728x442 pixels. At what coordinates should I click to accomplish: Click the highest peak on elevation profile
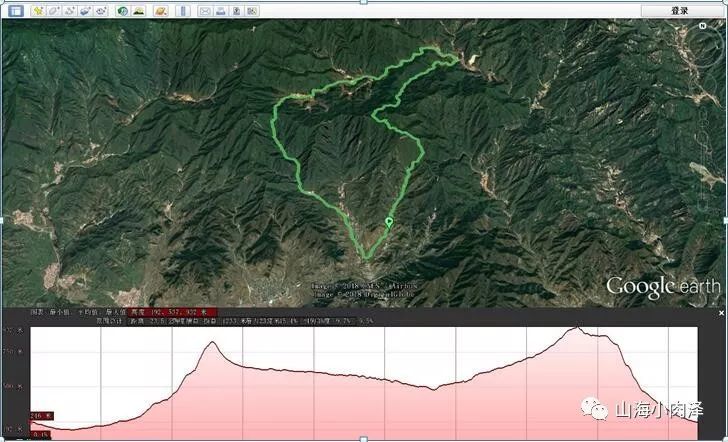[577, 327]
